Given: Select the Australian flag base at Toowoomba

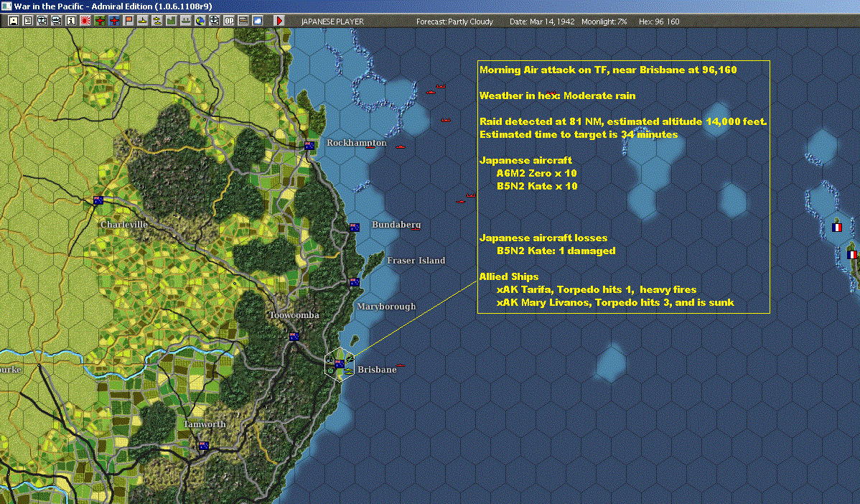Looking at the screenshot, I should [x=294, y=336].
